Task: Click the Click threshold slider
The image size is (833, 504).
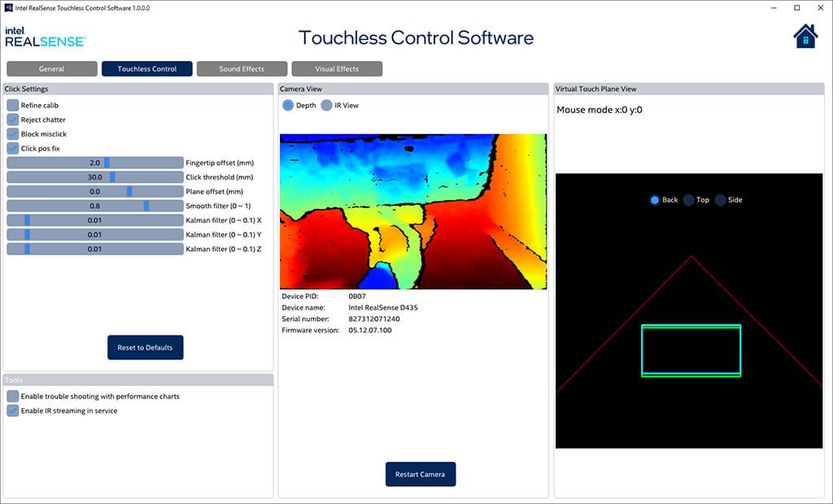Action: pos(95,177)
